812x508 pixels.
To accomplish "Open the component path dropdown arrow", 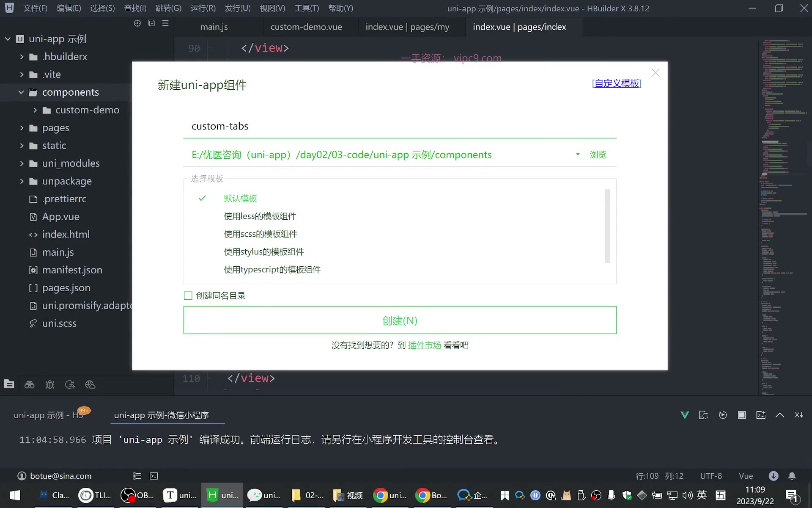I will [x=578, y=155].
